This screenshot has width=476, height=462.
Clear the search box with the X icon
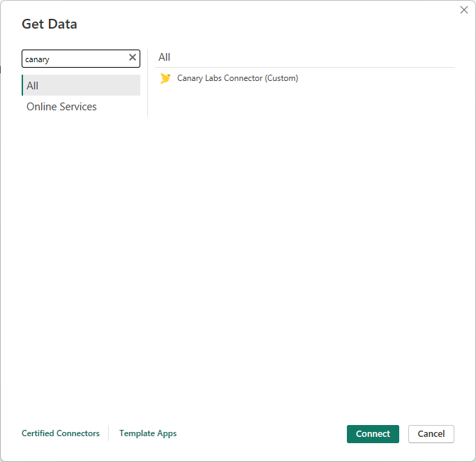(133, 58)
